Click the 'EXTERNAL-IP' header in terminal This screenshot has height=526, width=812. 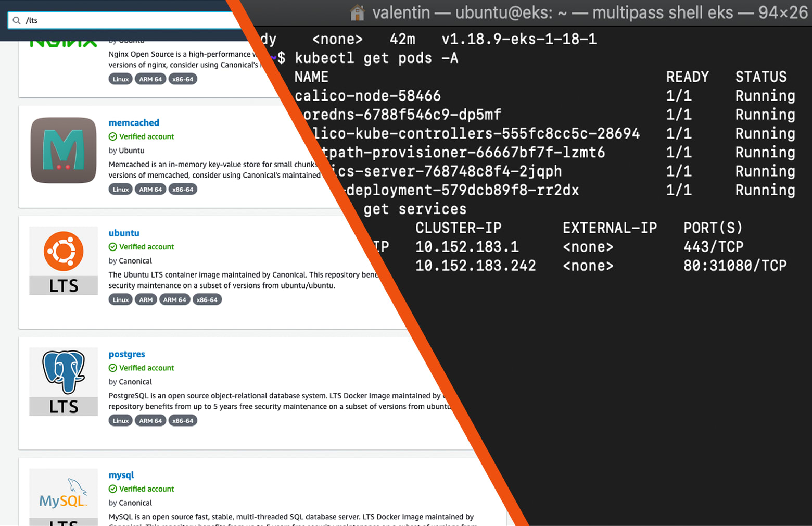(610, 228)
